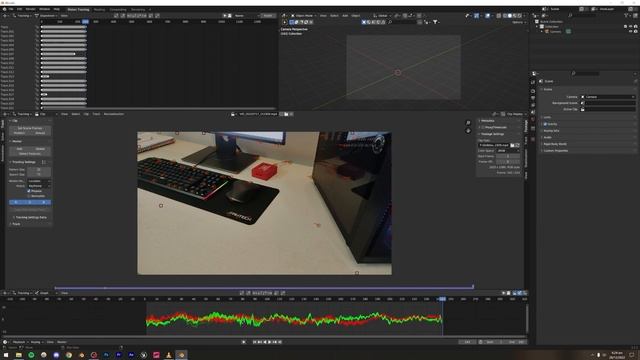Open Photoshop from the taskbar
Image resolution: width=640 pixels, height=360 pixels.
click(x=106, y=355)
